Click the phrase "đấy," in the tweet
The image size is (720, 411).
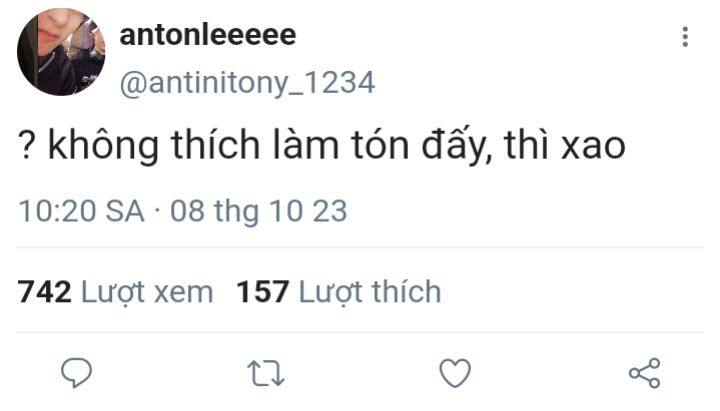(x=457, y=145)
